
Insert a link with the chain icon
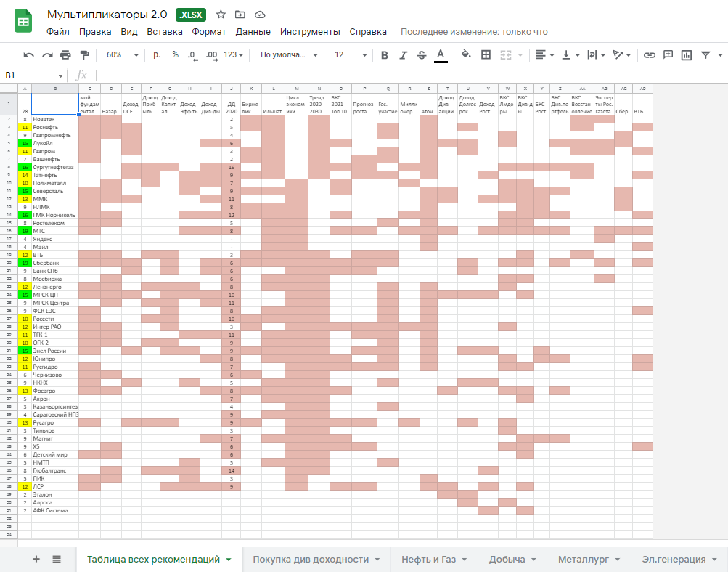(649, 54)
